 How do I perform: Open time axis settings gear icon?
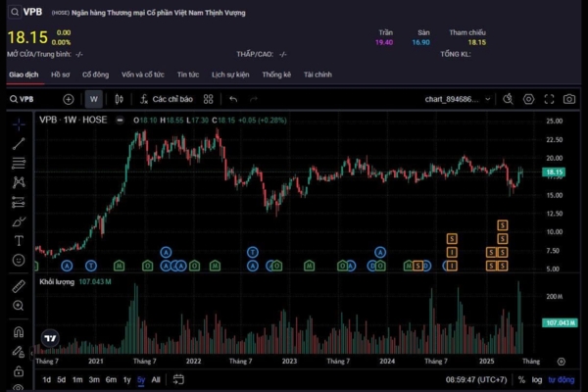[561, 362]
